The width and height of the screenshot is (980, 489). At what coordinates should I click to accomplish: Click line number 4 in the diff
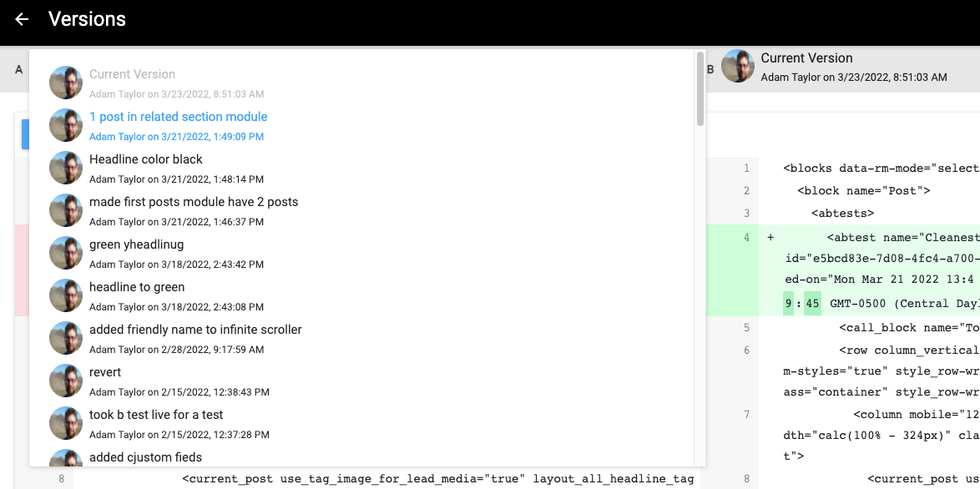click(746, 238)
